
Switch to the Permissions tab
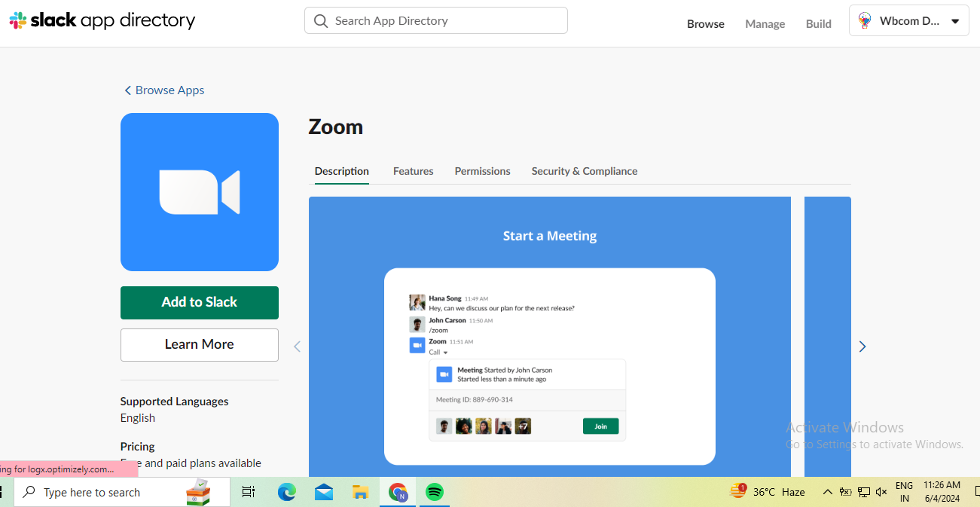tap(483, 171)
